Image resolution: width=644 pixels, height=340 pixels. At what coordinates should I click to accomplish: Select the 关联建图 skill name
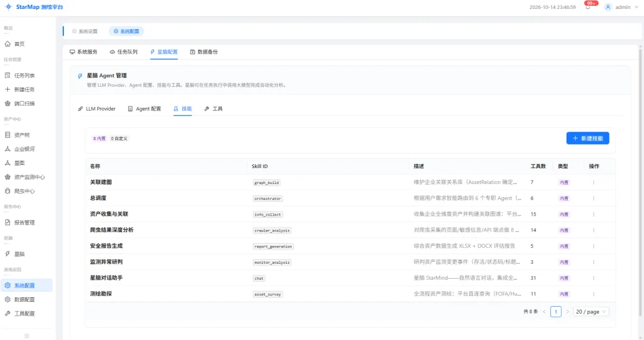[x=101, y=182]
